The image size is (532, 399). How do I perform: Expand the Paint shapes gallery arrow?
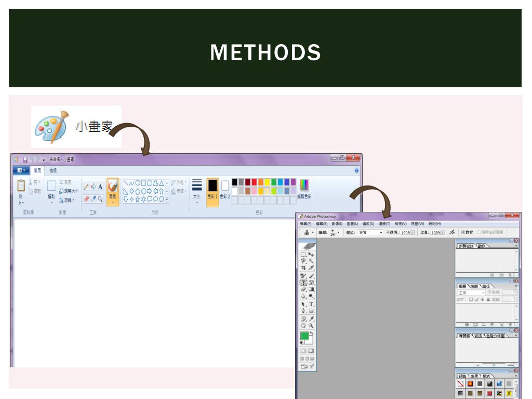pos(167,200)
